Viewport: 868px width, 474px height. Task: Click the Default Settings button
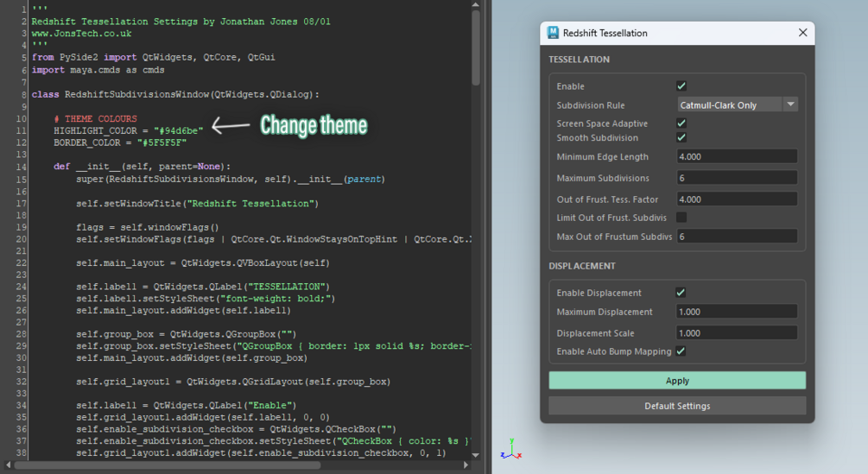click(x=677, y=406)
